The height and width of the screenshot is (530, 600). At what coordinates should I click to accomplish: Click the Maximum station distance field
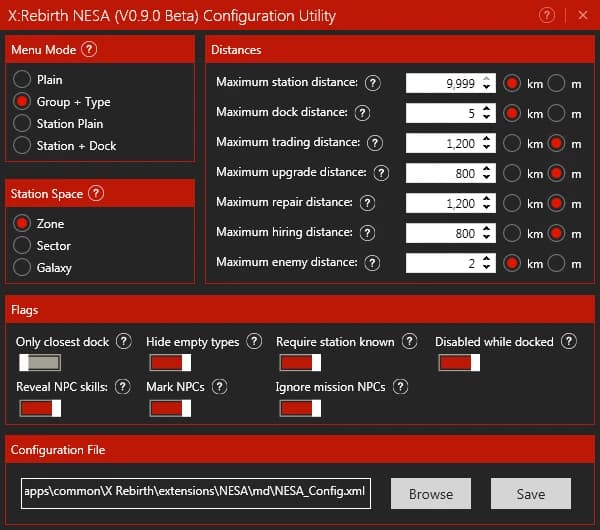[x=451, y=83]
